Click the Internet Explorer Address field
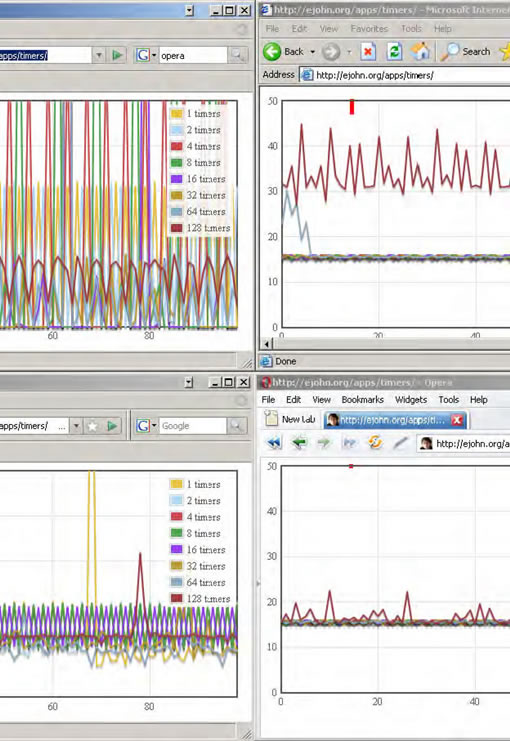Image resolution: width=510 pixels, height=741 pixels. click(405, 75)
